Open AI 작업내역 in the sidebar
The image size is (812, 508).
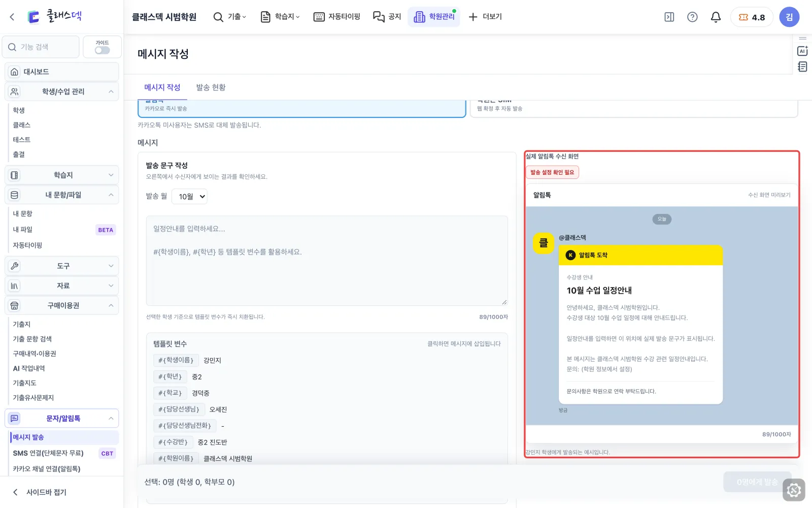pos(29,368)
